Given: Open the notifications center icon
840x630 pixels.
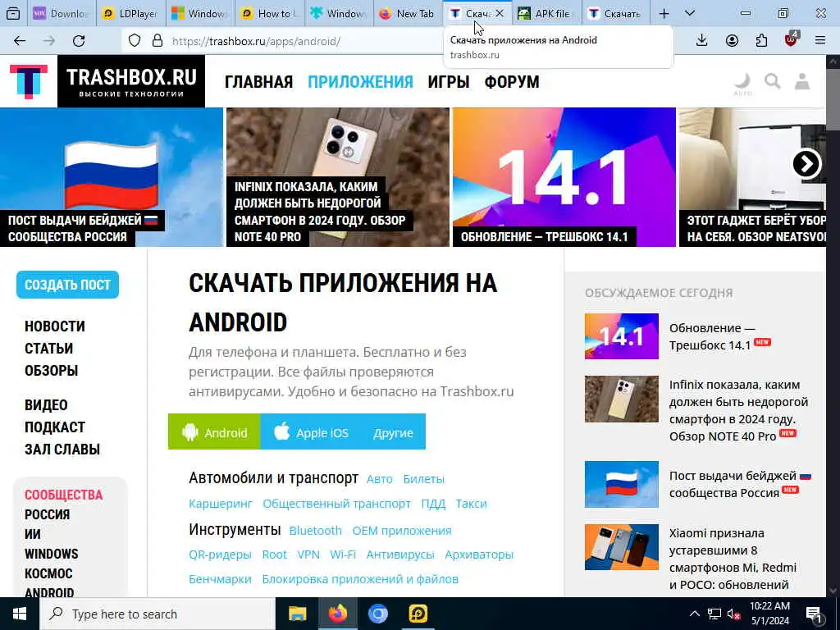Looking at the screenshot, I should pos(814,615).
